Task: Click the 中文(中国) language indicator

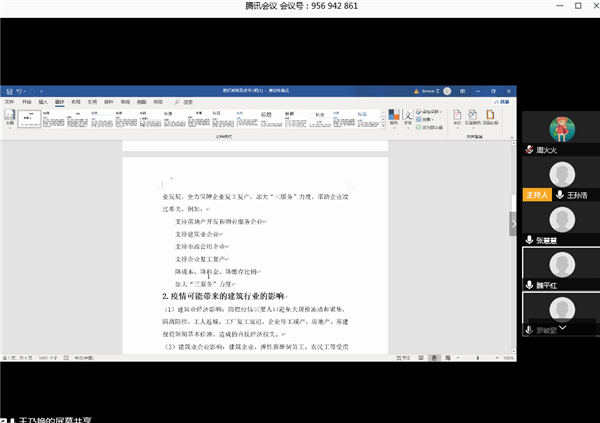Action: 84,358
